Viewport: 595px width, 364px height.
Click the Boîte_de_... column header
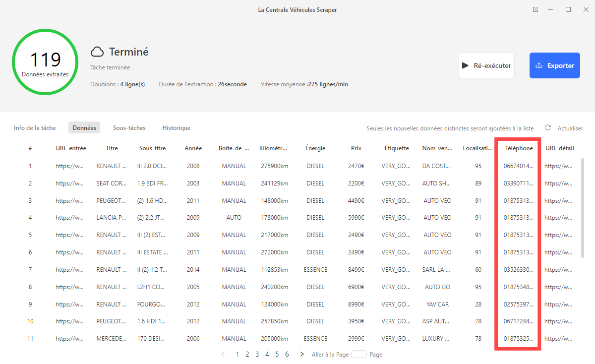[234, 148]
